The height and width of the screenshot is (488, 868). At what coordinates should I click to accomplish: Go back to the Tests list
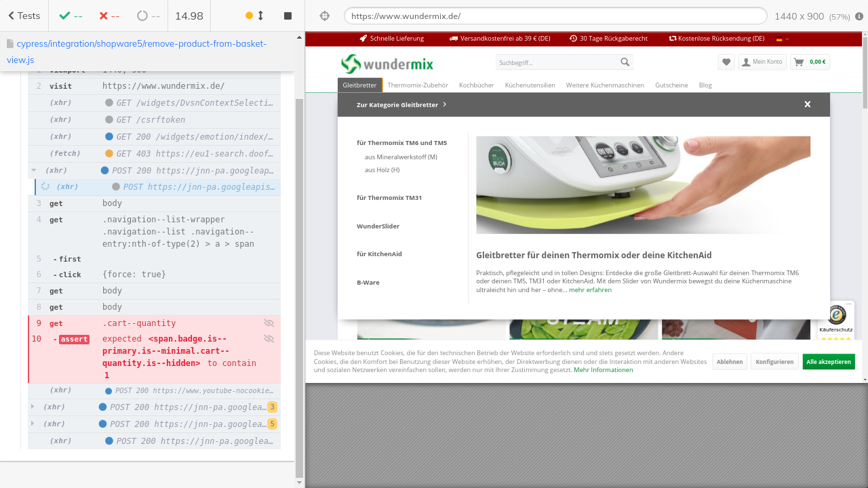24,16
